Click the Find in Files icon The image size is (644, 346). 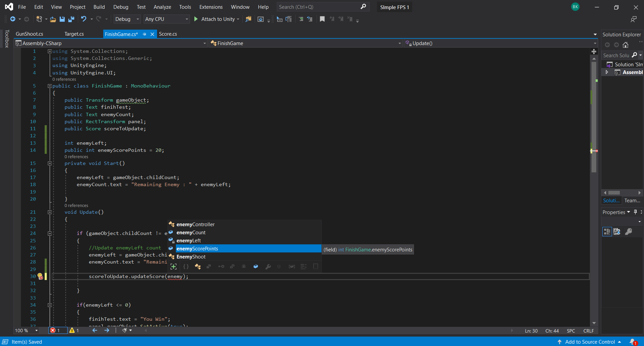pos(248,19)
